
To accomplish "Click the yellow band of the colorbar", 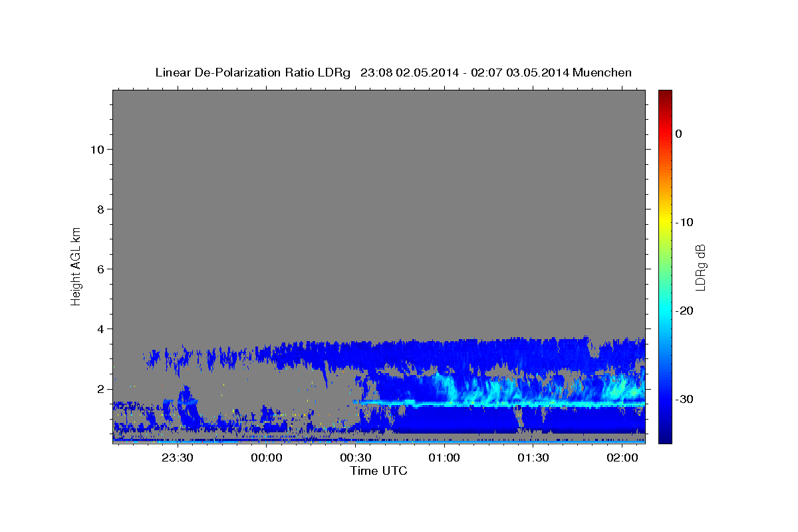I will [x=665, y=221].
